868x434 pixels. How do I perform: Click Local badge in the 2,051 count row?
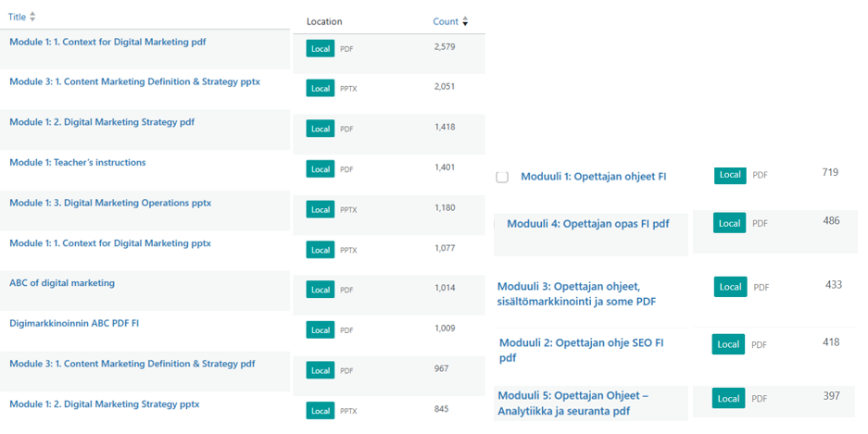tap(321, 89)
